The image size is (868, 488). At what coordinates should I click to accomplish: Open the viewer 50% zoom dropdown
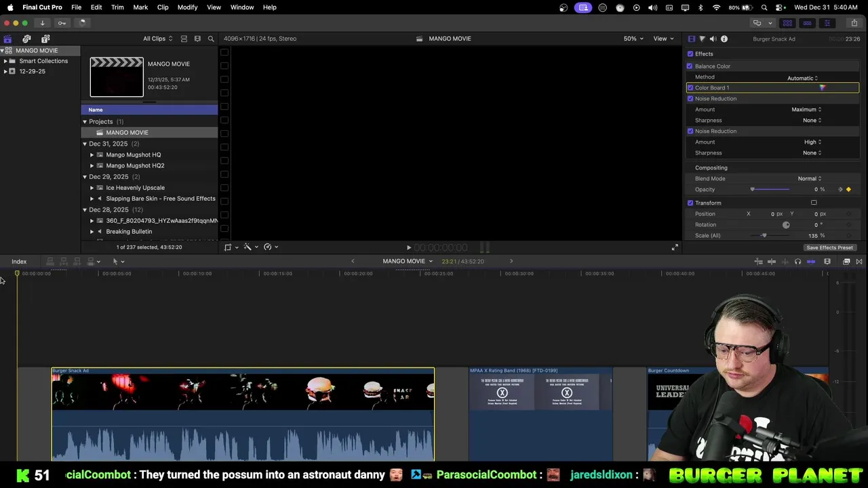coord(634,39)
